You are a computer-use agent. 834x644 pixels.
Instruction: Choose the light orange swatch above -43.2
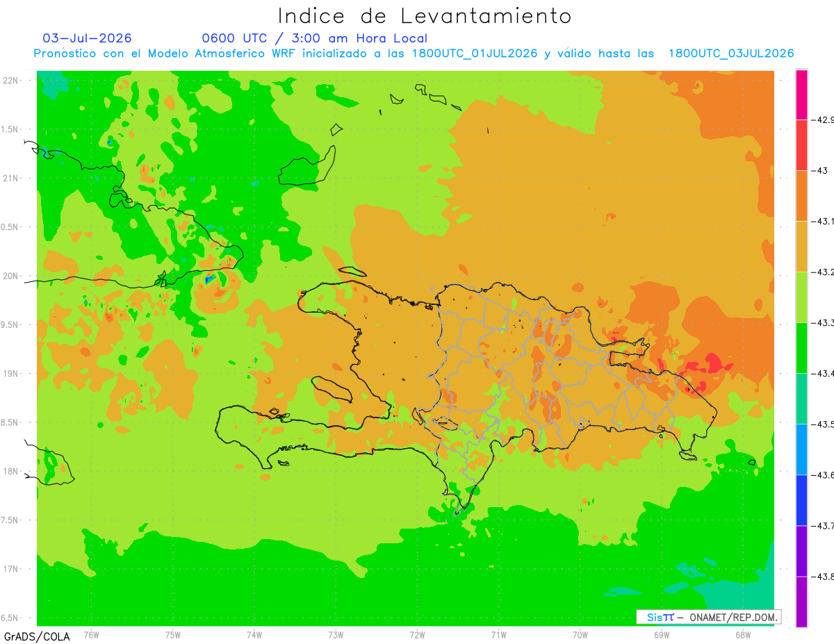click(801, 246)
